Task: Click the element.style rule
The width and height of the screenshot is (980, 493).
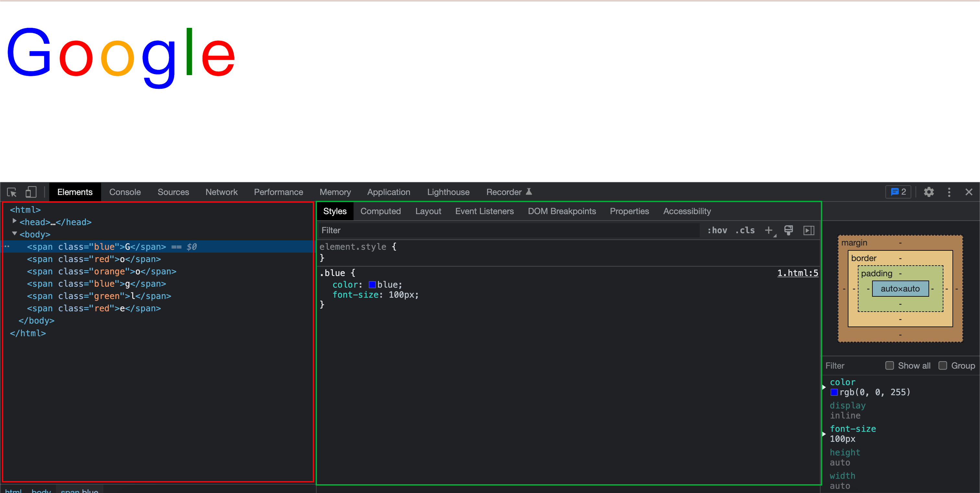Action: 352,247
